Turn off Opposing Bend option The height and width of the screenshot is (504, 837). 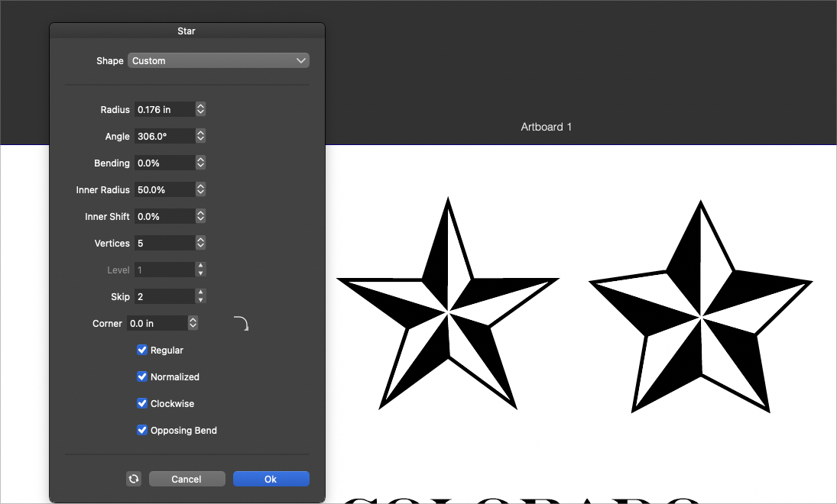click(x=142, y=431)
